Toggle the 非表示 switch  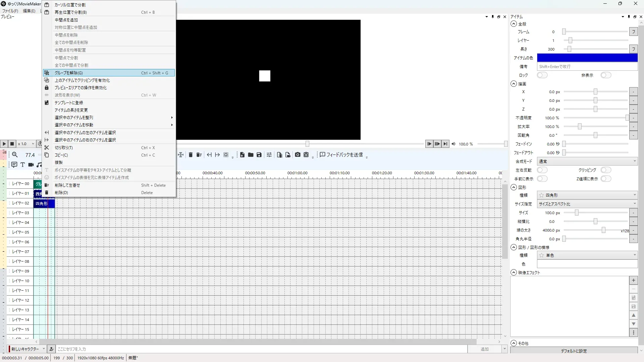pos(606,75)
